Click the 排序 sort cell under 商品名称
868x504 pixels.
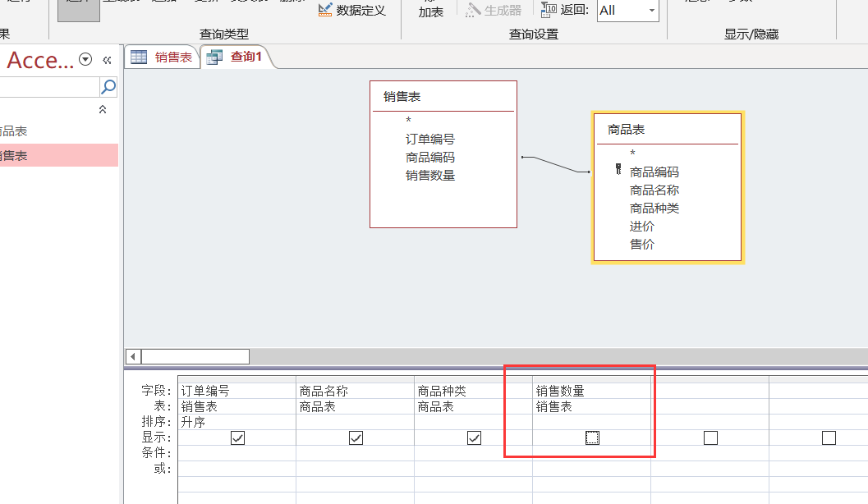(x=356, y=422)
